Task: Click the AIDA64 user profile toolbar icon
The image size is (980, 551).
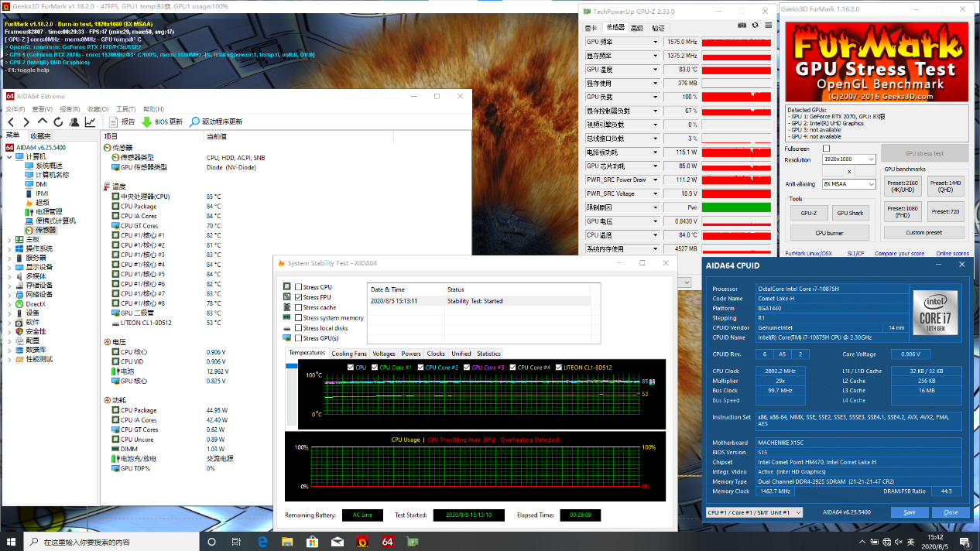Action: click(74, 122)
